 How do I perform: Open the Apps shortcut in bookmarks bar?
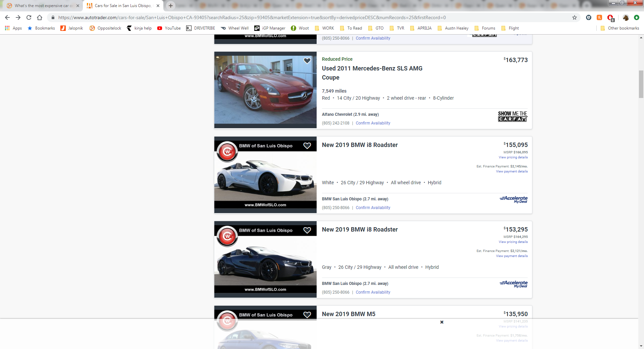pos(13,28)
